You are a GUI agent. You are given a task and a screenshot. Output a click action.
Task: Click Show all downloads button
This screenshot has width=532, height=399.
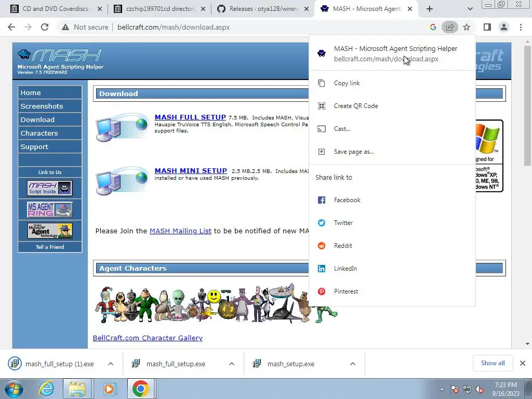(493, 363)
